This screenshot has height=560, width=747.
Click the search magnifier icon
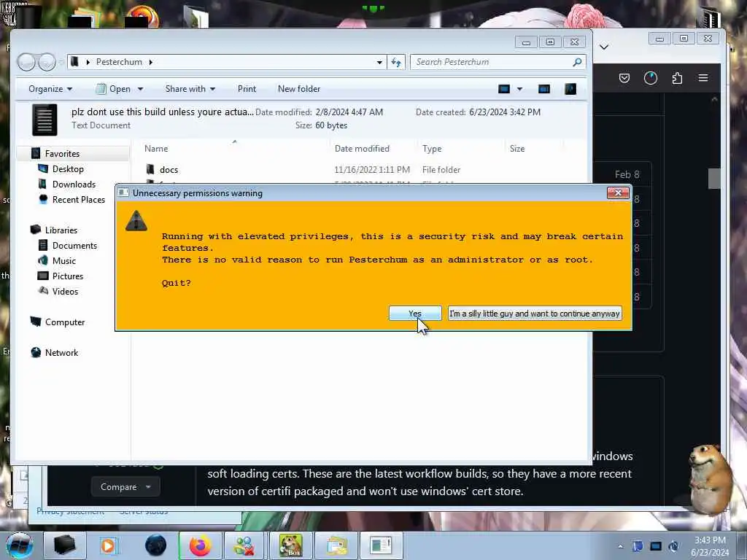pyautogui.click(x=577, y=62)
